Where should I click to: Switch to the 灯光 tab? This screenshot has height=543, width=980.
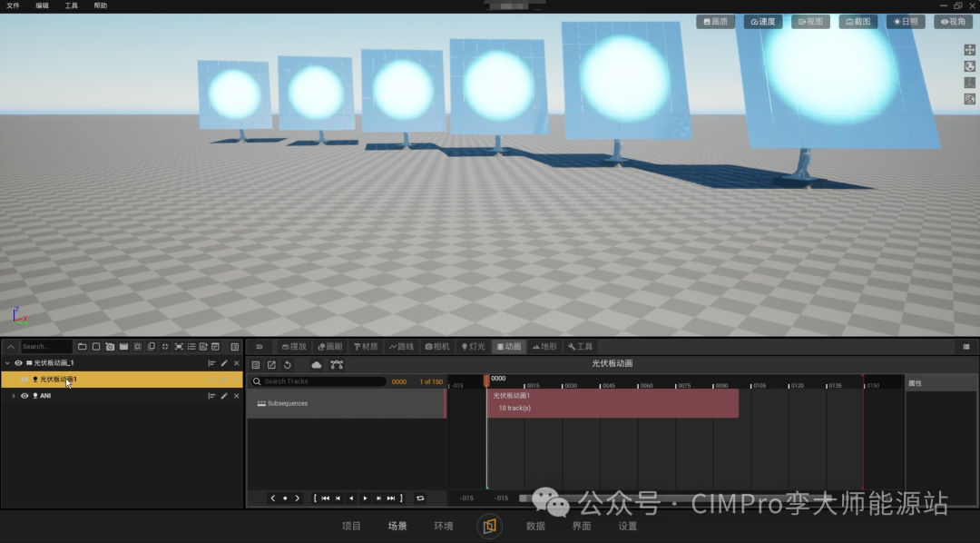[x=473, y=347]
